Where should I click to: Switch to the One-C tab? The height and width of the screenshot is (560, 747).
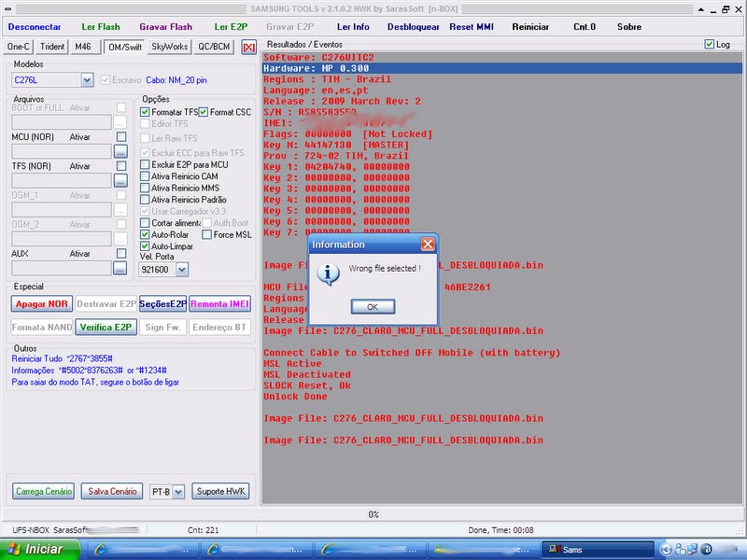tap(18, 47)
